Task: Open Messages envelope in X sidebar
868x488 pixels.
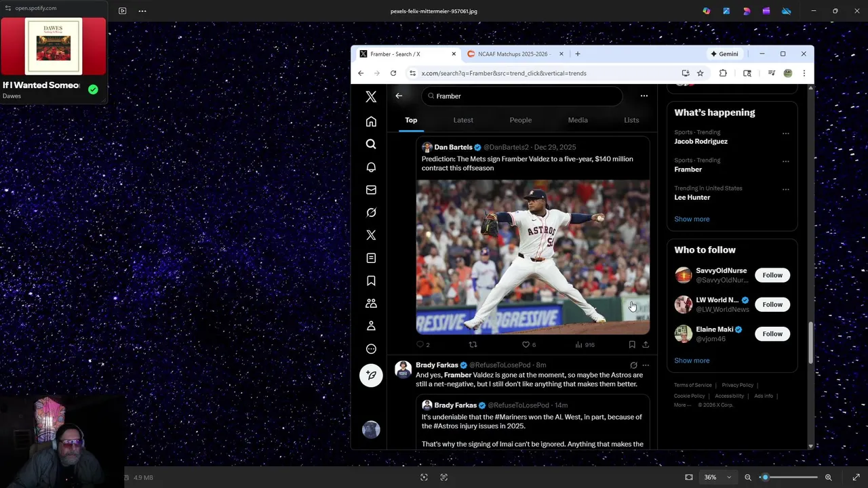Action: point(371,190)
